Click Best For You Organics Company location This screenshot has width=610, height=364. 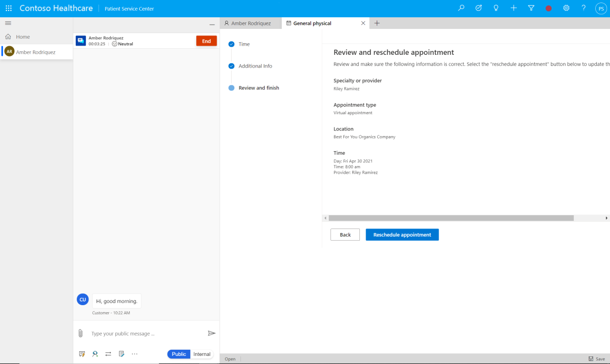point(364,137)
